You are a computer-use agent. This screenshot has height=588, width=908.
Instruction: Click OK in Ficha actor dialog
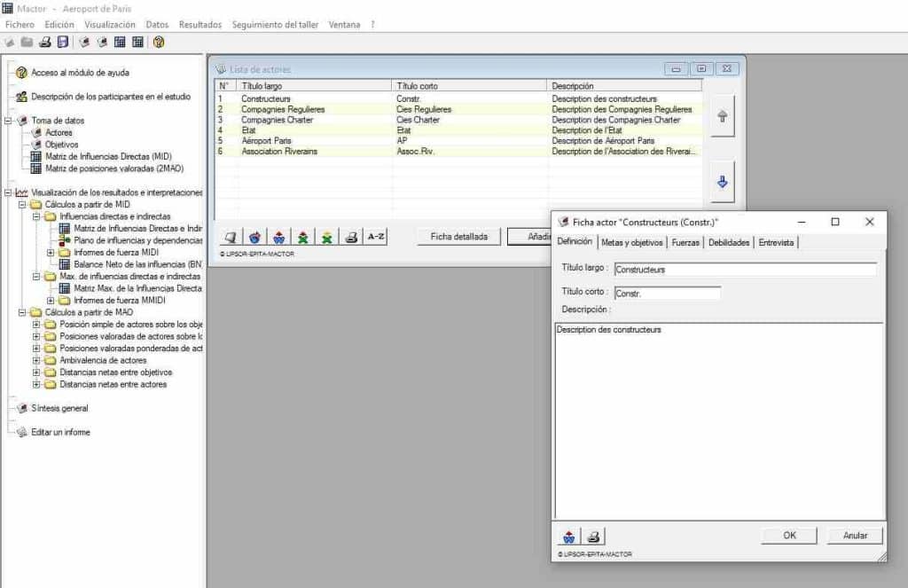click(789, 536)
